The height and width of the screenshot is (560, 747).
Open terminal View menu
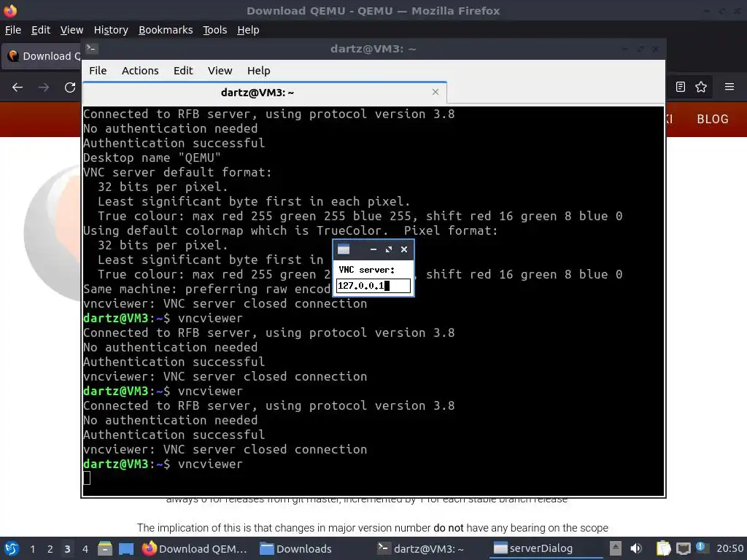point(220,71)
